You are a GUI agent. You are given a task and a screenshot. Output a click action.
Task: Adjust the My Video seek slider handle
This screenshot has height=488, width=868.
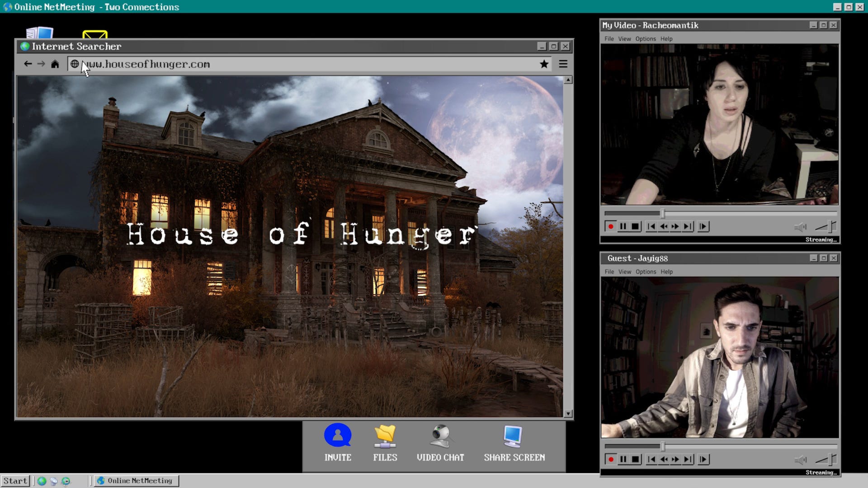[662, 213]
